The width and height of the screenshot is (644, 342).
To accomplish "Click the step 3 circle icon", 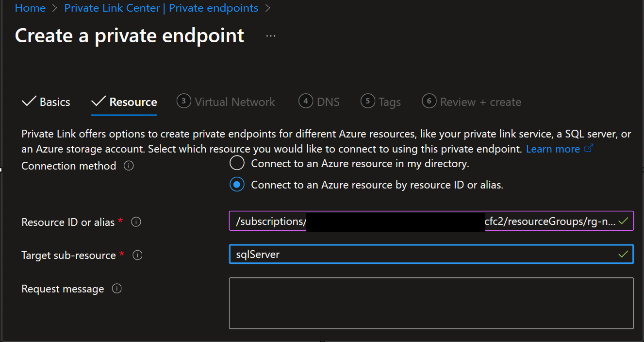I will click(183, 101).
